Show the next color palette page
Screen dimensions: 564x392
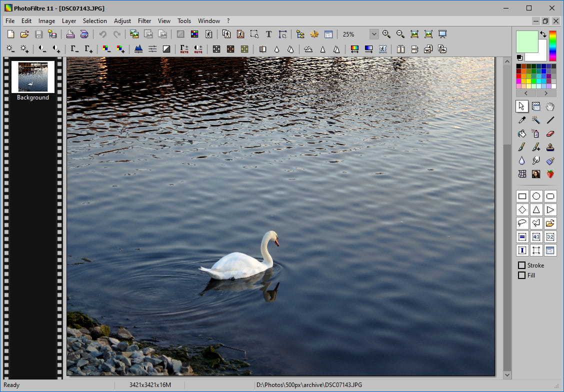(x=545, y=93)
